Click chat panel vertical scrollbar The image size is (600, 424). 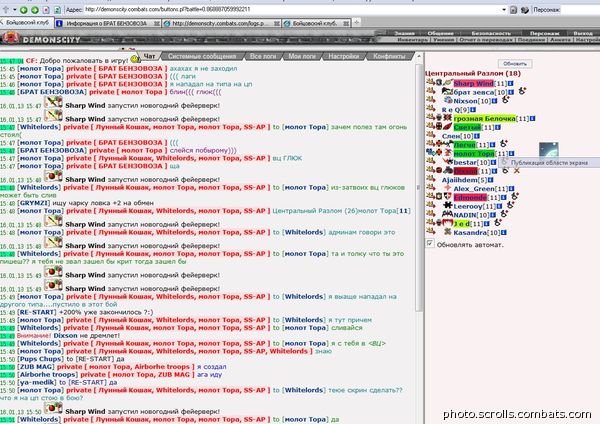tap(419, 188)
